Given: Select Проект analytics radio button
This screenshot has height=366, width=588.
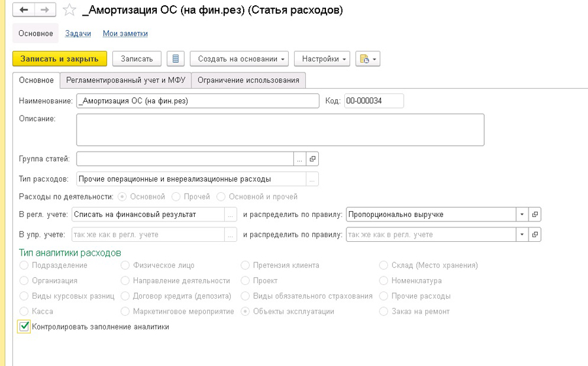Looking at the screenshot, I should tap(245, 280).
